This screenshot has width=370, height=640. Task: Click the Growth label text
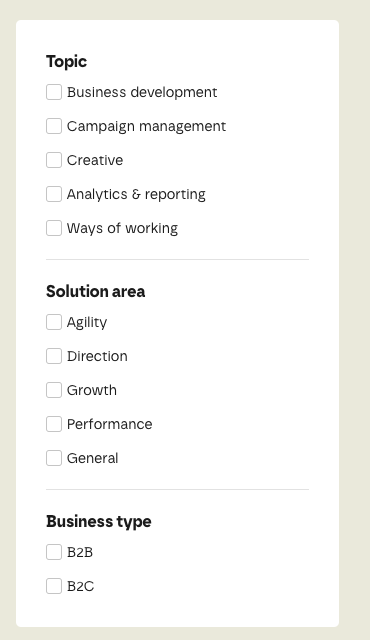point(92,390)
